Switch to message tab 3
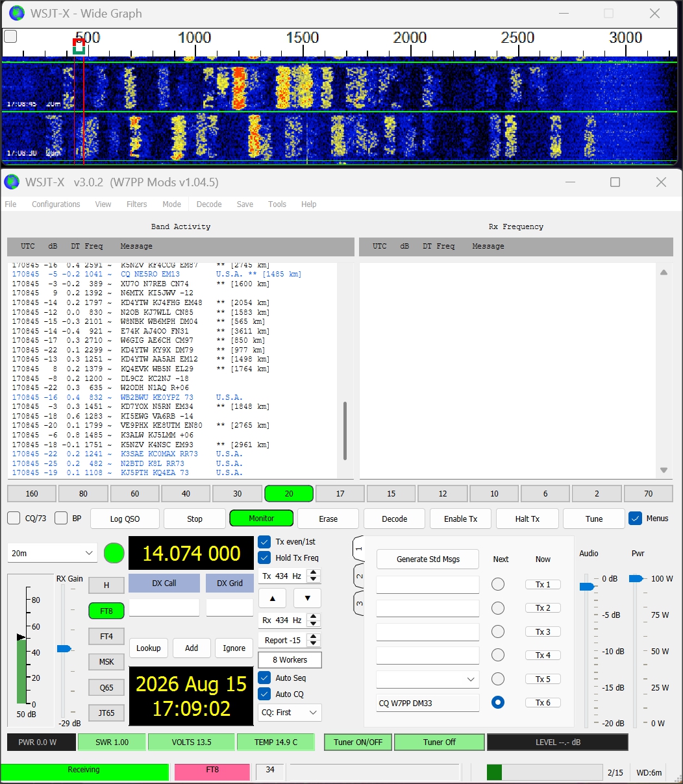The height and width of the screenshot is (784, 683). point(359,604)
